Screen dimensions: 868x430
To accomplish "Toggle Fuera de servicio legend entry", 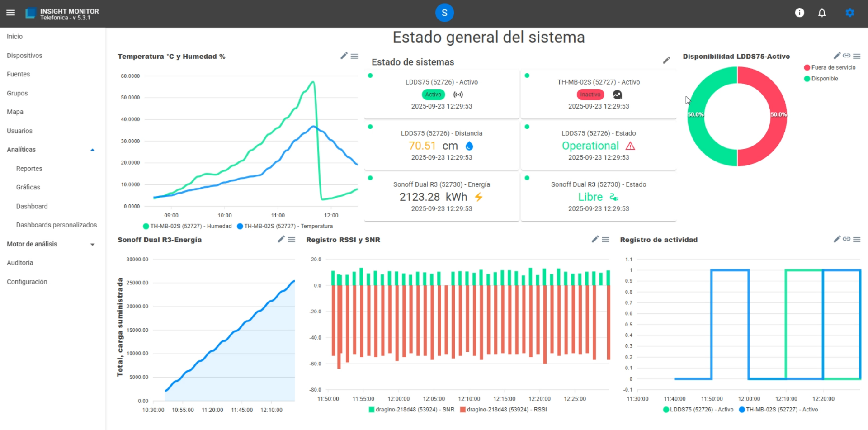I will coord(830,67).
